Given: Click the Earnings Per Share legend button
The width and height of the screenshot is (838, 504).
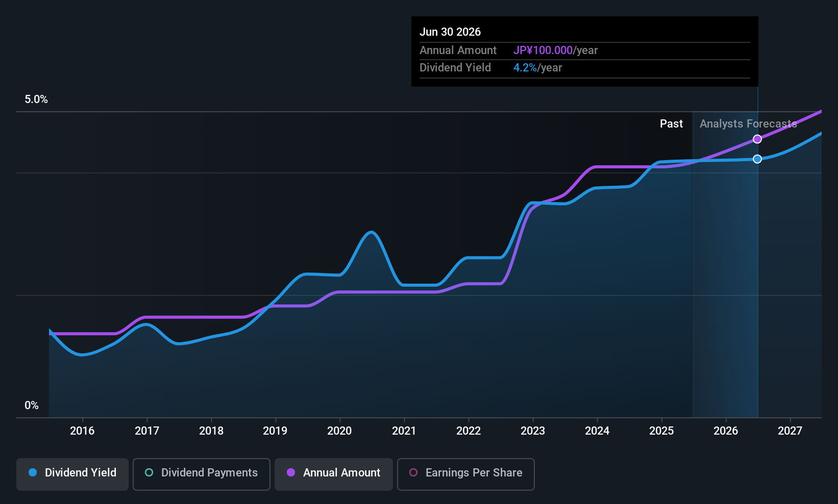Looking at the screenshot, I should pos(465,474).
